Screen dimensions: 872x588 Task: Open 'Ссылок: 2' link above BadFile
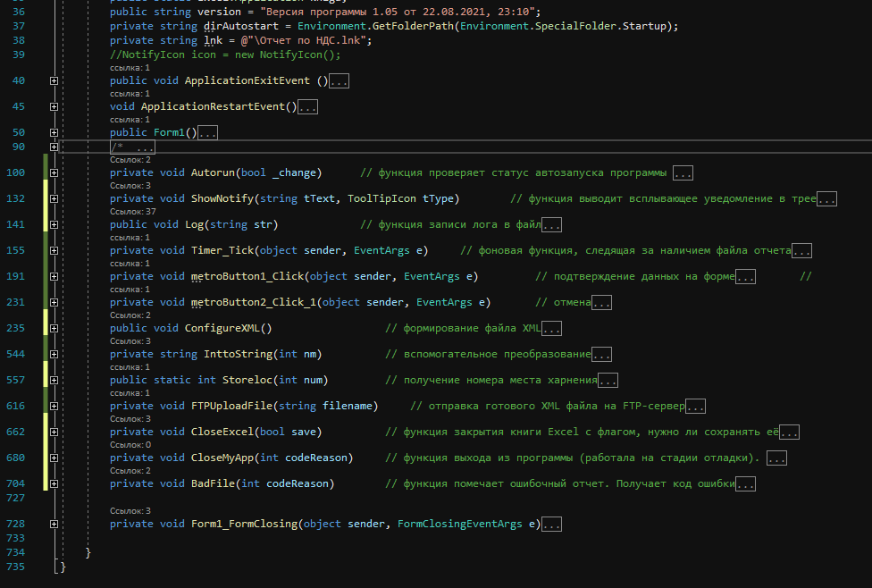(x=130, y=471)
